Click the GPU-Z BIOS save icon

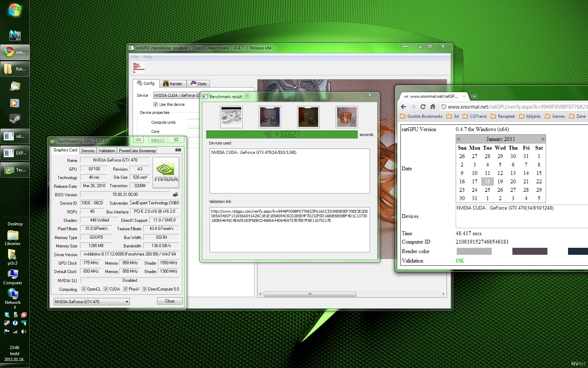point(175,195)
